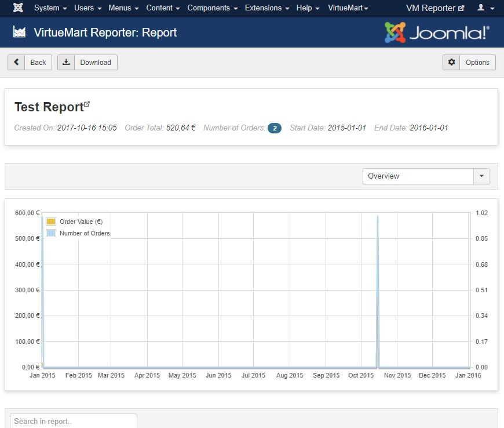Click the Back arrow icon
Viewport: 504px width, 428px height.
tap(16, 62)
